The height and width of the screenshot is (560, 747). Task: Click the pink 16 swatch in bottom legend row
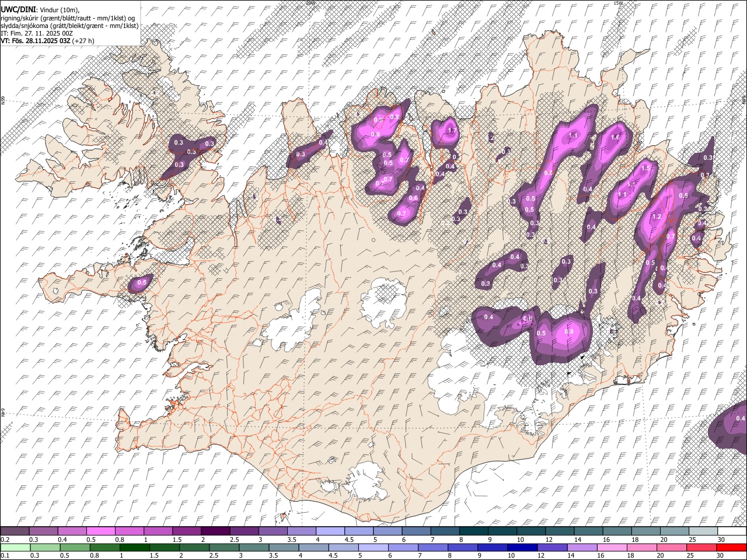tap(612, 547)
